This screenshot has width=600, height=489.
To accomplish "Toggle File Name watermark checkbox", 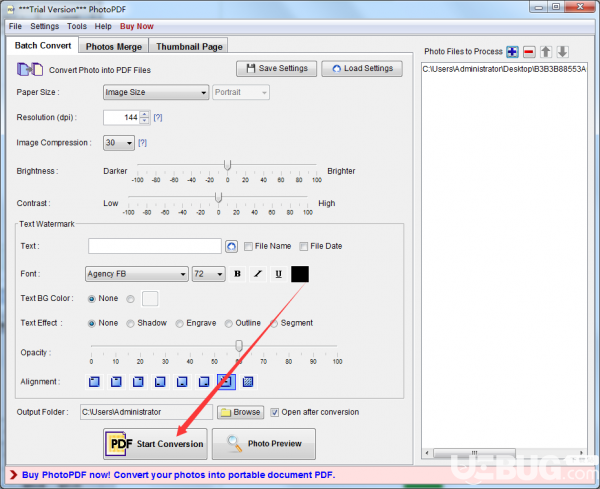I will (x=248, y=246).
